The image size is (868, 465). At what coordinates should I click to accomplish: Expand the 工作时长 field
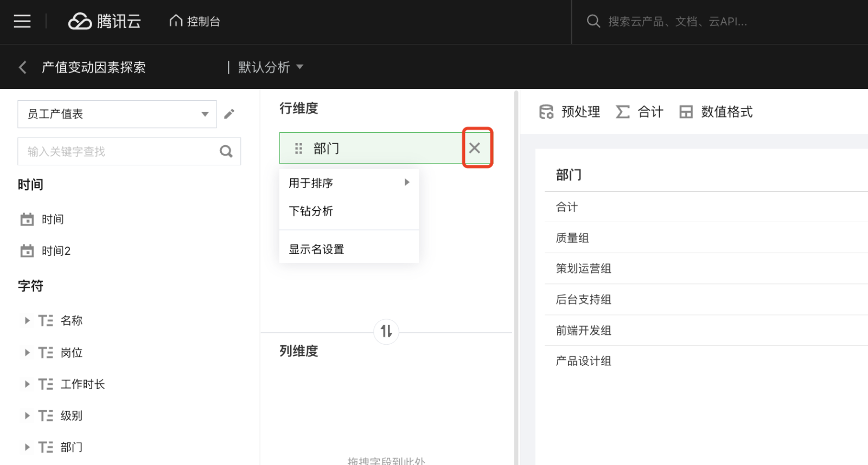point(27,384)
